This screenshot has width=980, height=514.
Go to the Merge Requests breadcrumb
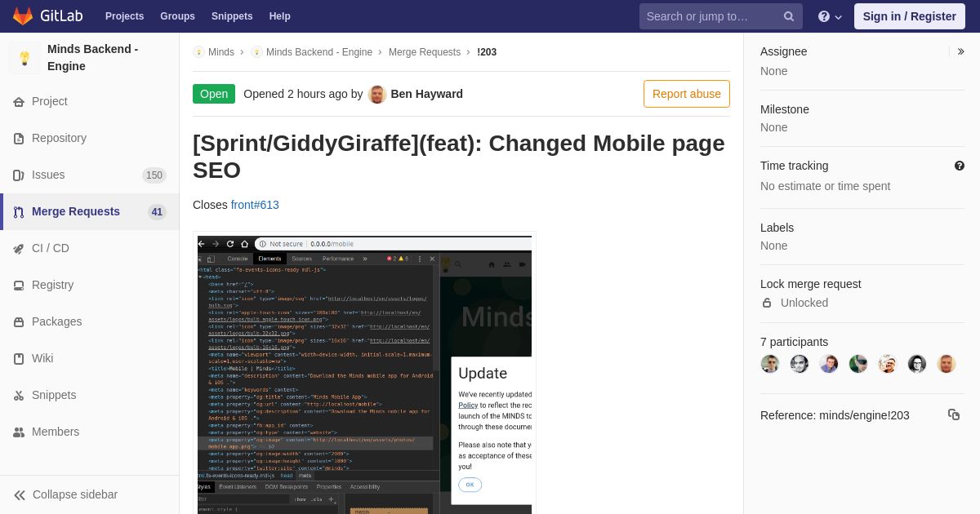425,52
